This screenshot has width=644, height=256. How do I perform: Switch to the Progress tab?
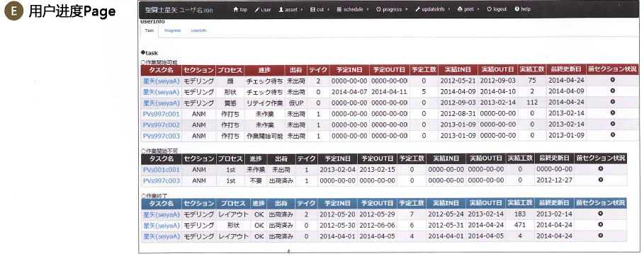point(172,31)
